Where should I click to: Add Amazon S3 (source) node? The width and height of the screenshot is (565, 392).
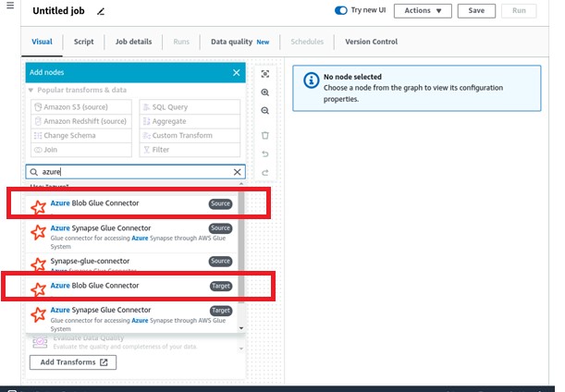[81, 107]
